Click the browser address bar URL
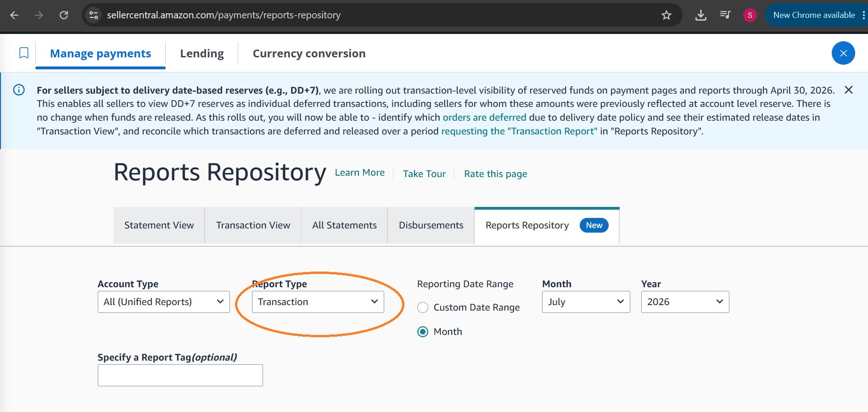 [224, 15]
